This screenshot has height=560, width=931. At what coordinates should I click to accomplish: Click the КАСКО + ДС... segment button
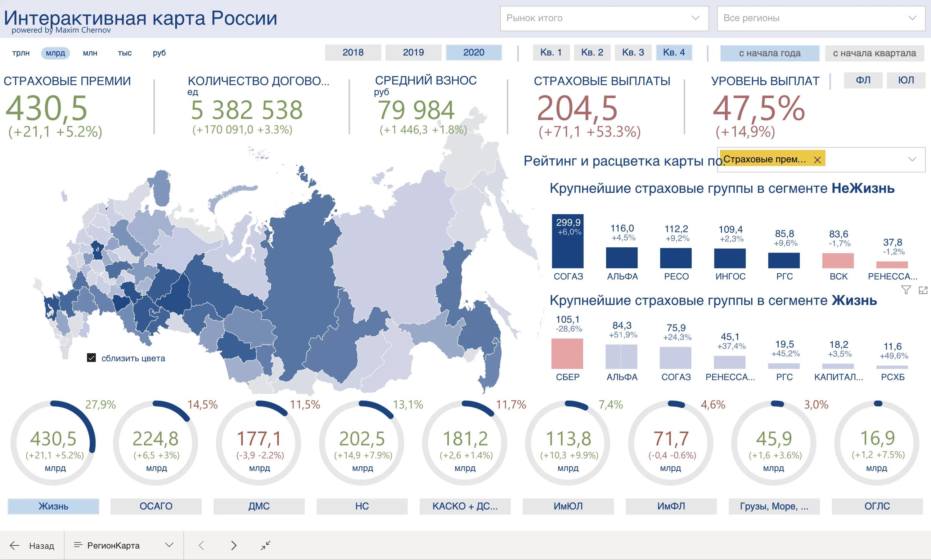[465, 506]
